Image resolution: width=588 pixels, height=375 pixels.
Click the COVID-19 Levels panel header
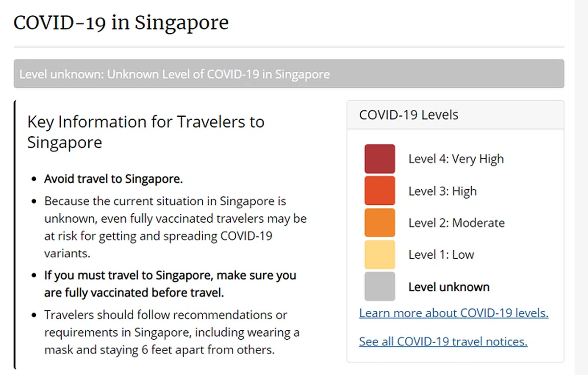pyautogui.click(x=409, y=115)
